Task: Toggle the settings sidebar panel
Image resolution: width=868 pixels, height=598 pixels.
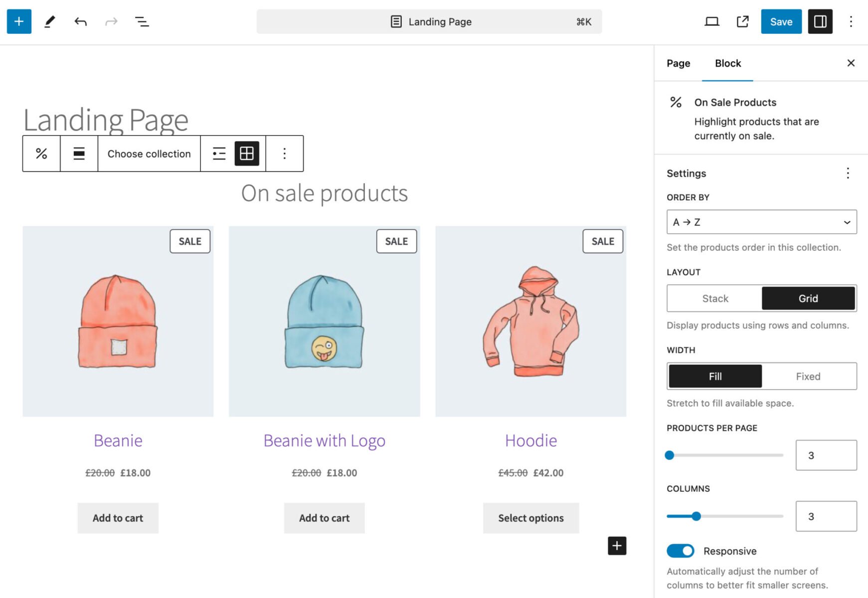Action: (820, 21)
